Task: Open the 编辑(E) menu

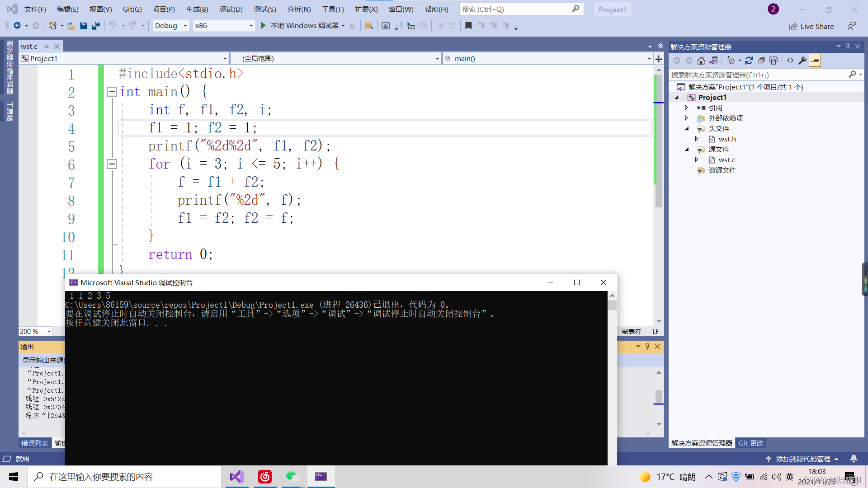Action: coord(68,9)
